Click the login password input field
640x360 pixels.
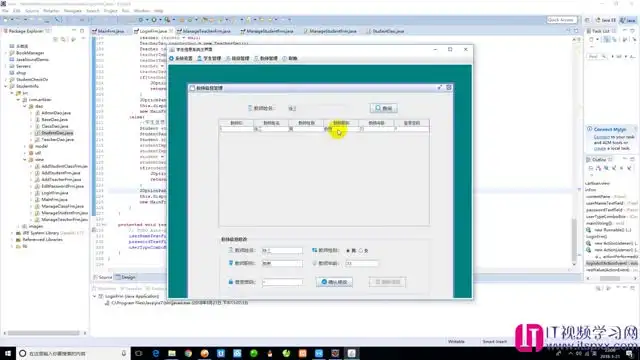click(282, 282)
